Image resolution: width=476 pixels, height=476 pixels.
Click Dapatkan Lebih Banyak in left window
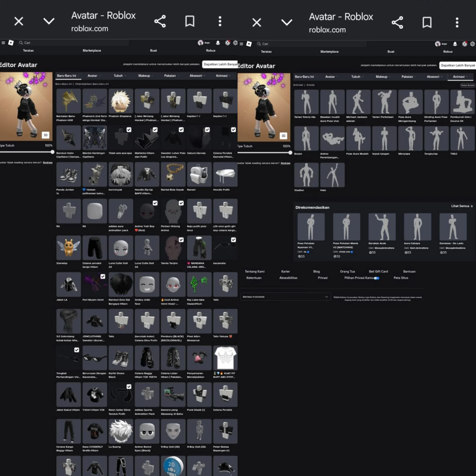coord(220,64)
